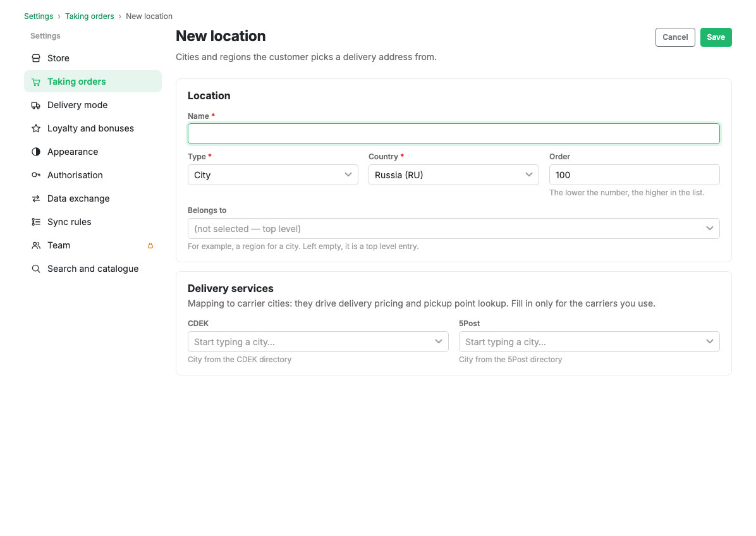This screenshot has height=536, width=756.
Task: Click the 'New location' breadcrumb text
Action: click(149, 16)
